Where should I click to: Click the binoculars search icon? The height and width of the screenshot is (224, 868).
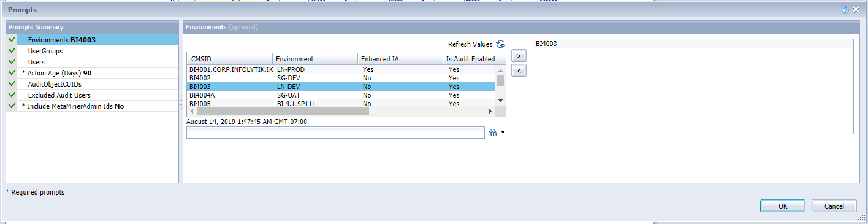click(492, 132)
